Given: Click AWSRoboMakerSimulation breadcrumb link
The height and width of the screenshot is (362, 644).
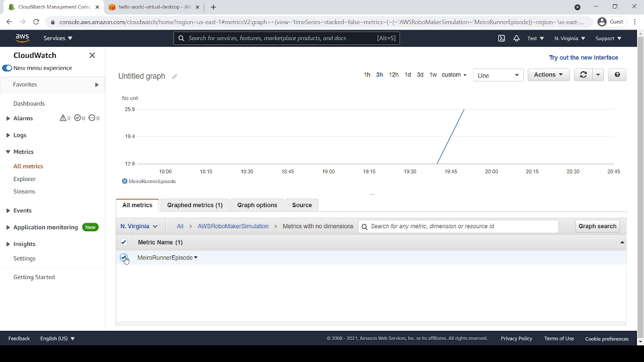Looking at the screenshot, I should click(233, 227).
